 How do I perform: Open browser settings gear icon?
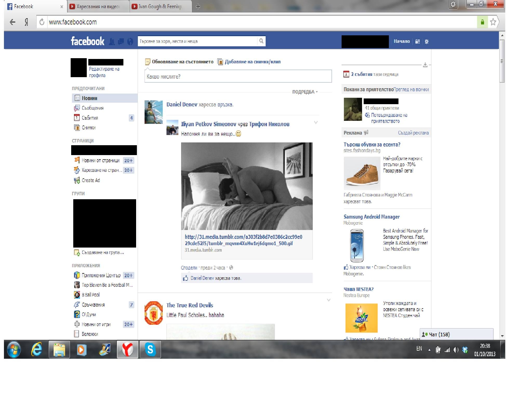(x=453, y=4)
